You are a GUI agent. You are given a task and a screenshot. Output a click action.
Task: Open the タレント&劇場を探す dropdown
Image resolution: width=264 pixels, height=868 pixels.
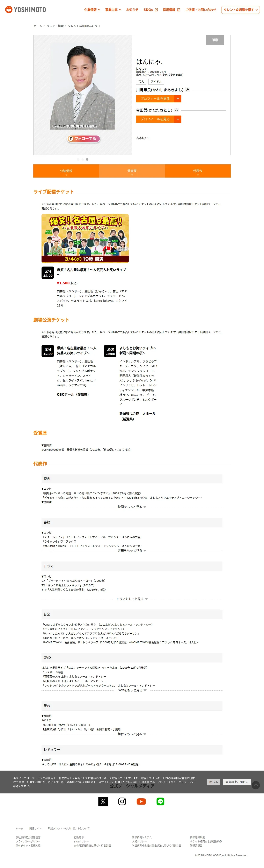coord(241,10)
